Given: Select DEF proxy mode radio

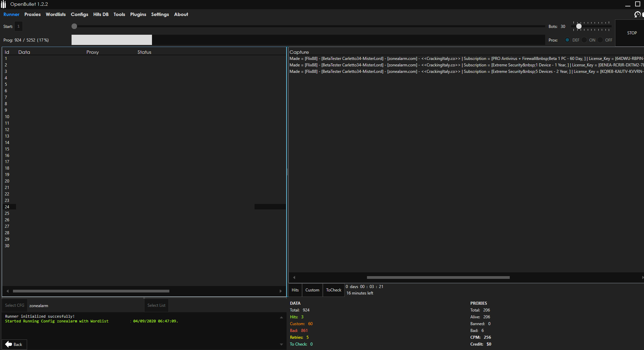Looking at the screenshot, I should [x=567, y=40].
